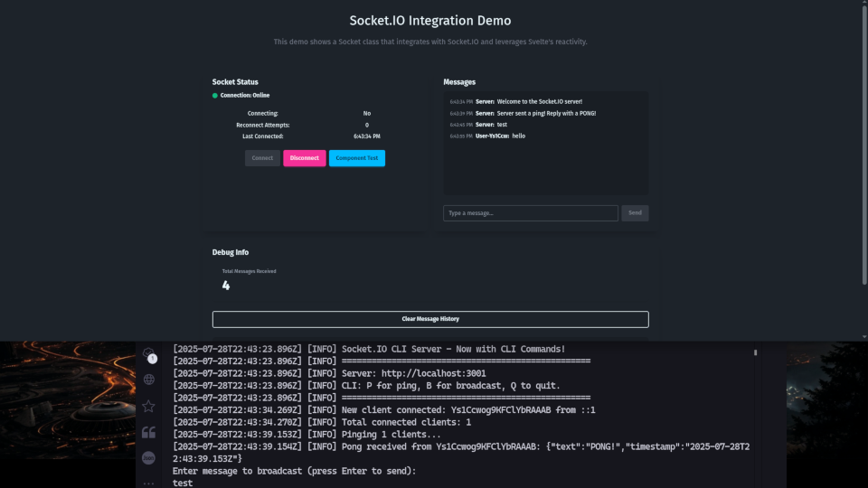Click the 'New client connected' terminal line
Image resolution: width=868 pixels, height=488 pixels.
pos(384,410)
